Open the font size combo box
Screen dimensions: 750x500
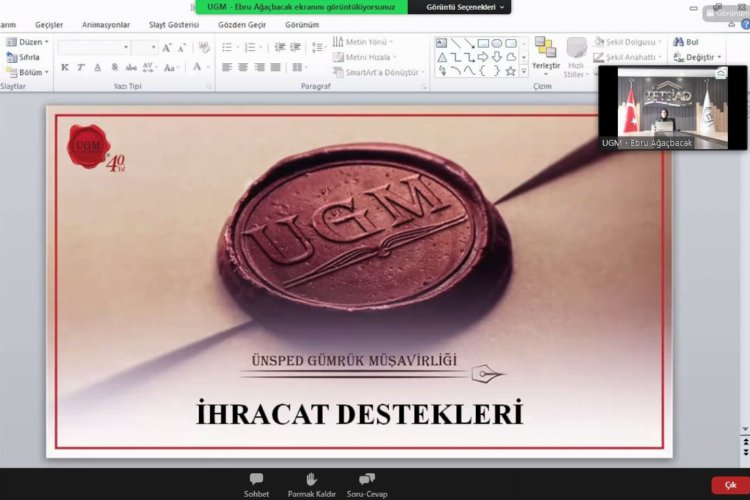pos(145,47)
